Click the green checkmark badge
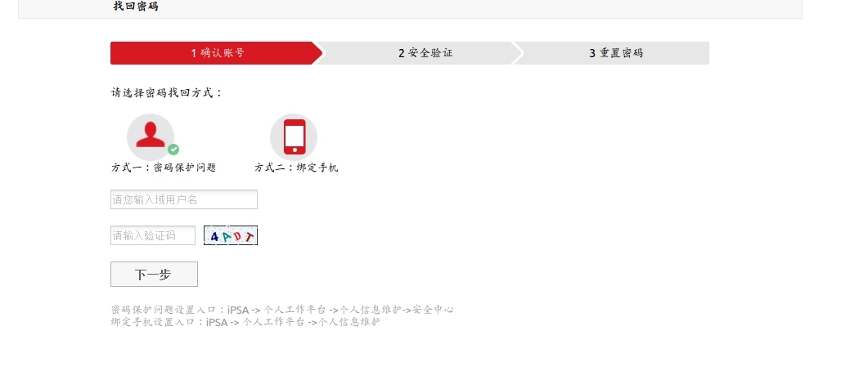 (173, 150)
